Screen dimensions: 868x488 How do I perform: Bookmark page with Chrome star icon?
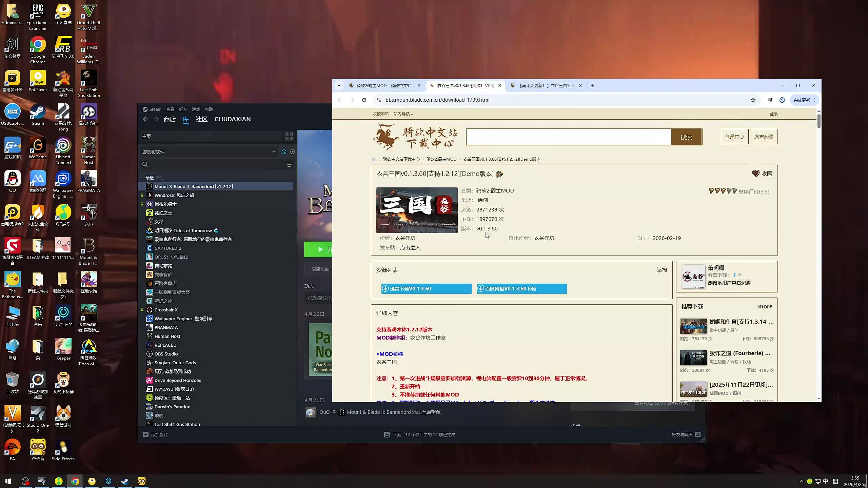tap(753, 100)
